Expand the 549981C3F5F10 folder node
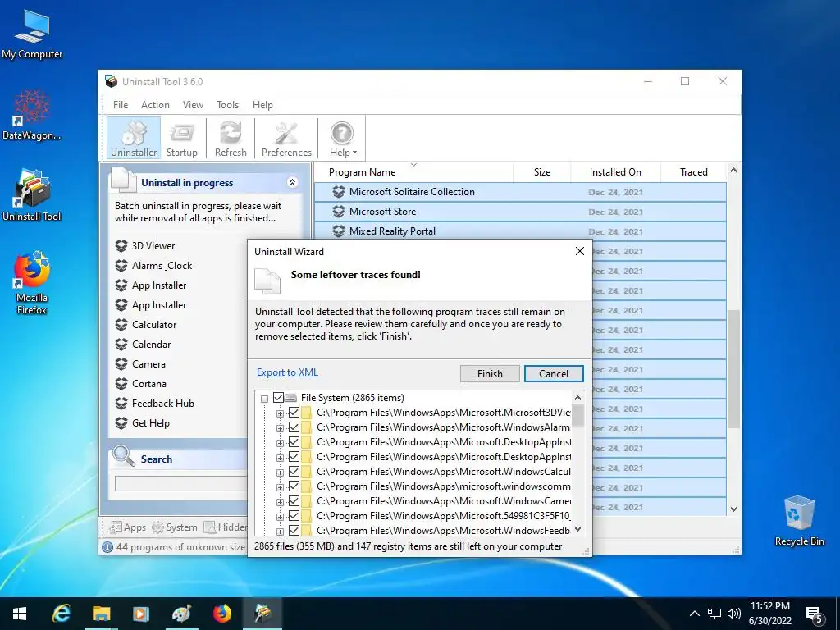This screenshot has height=630, width=840. pyautogui.click(x=280, y=517)
